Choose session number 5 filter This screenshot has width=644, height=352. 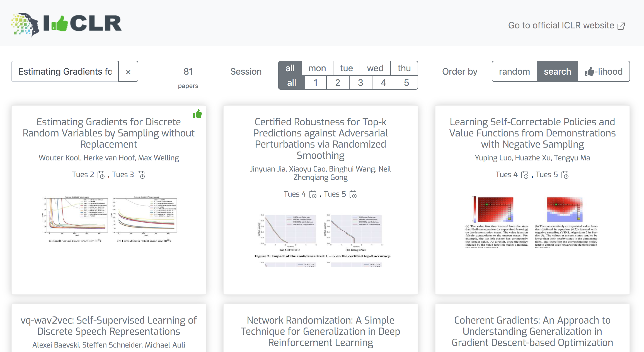406,83
